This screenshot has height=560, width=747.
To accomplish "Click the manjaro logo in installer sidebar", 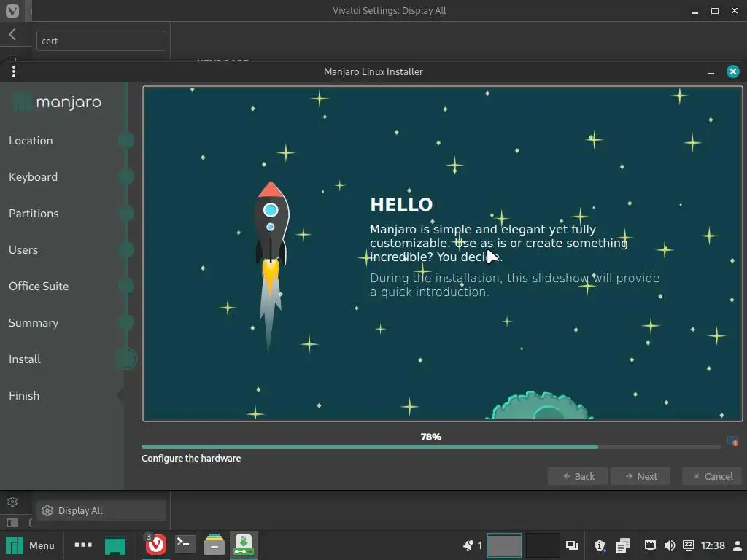I will (x=57, y=102).
